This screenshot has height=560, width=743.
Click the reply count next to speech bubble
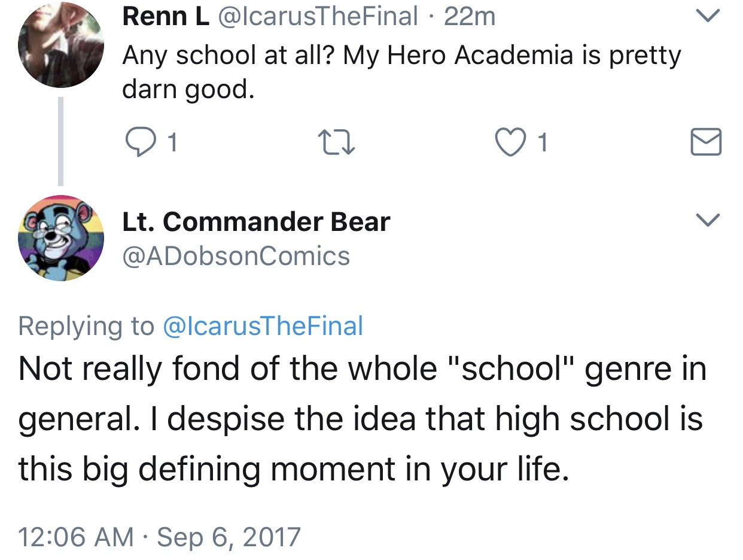[x=172, y=143]
